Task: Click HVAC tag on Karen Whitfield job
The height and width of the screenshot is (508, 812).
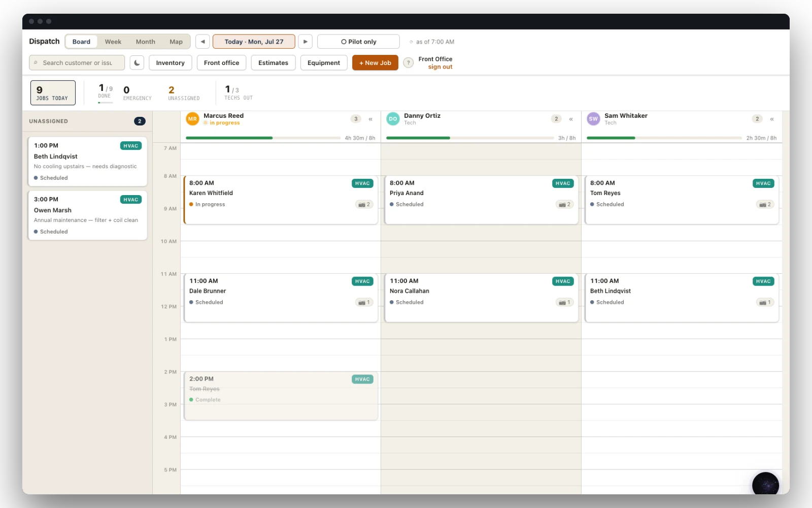Action: click(x=362, y=183)
